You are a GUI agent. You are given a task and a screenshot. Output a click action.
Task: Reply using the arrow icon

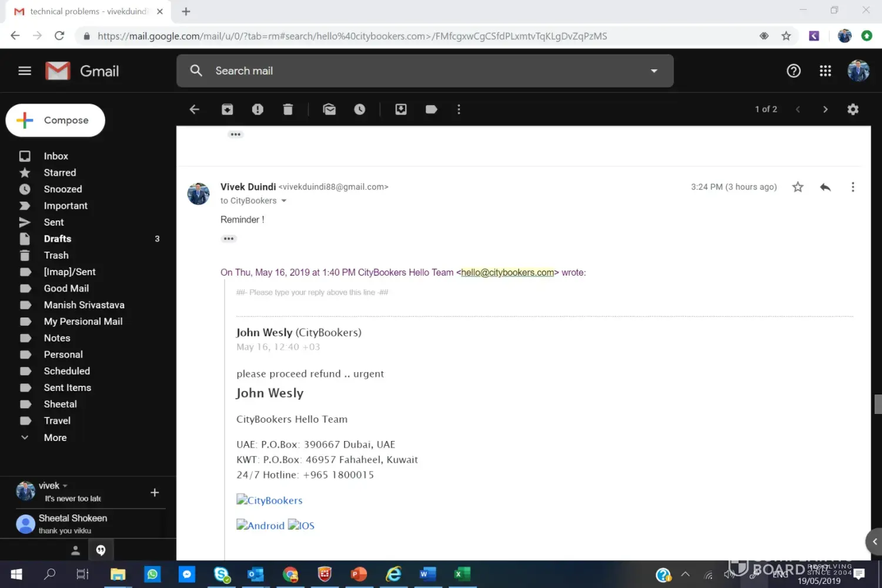825,187
